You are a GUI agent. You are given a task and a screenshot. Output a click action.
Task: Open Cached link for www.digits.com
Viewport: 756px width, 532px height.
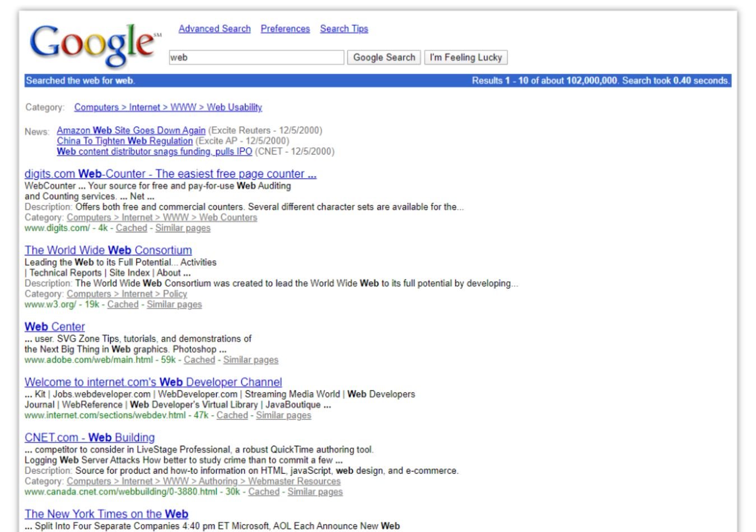(132, 228)
